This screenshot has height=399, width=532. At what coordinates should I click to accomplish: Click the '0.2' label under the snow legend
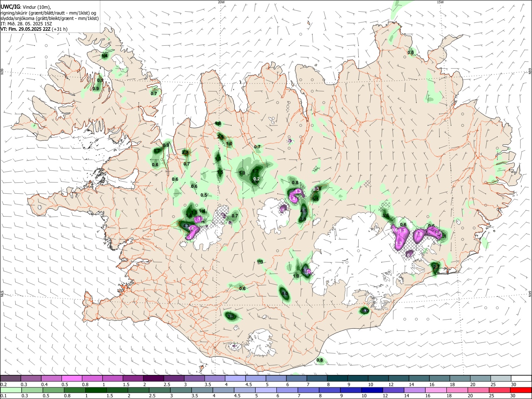(x=3, y=384)
